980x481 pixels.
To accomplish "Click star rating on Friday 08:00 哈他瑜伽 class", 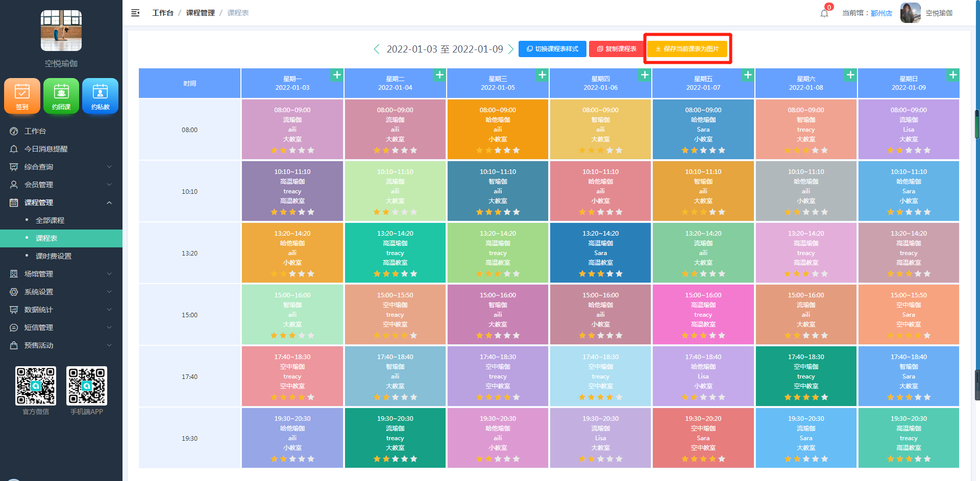I will coord(703,150).
